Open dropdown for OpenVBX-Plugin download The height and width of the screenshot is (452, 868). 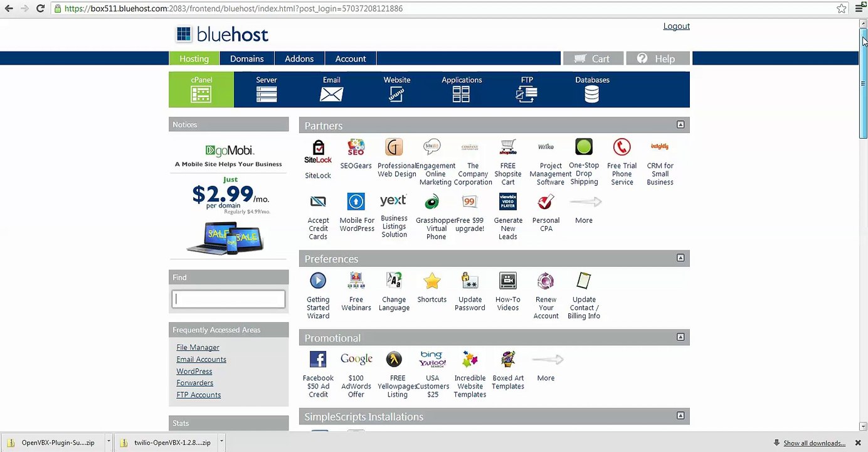[x=108, y=442]
